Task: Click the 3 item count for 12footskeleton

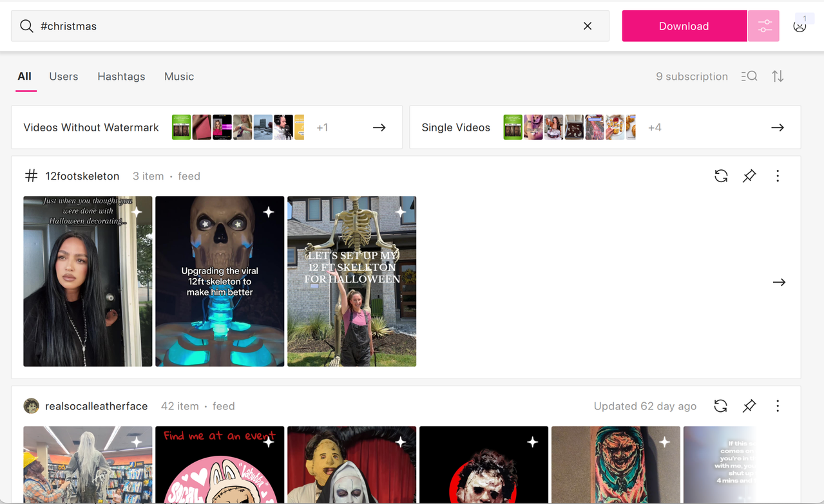Action: point(148,176)
